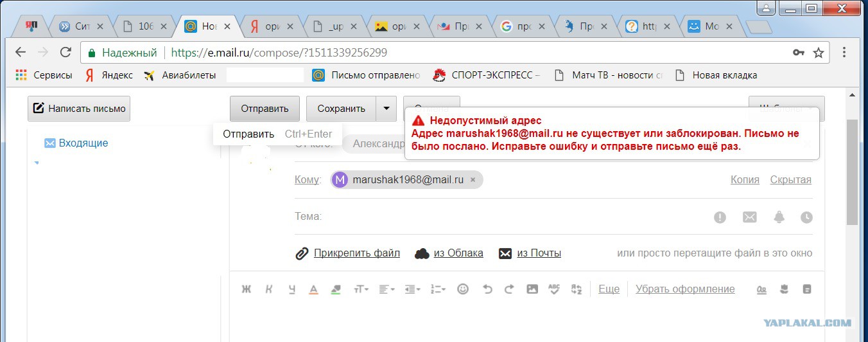Apply underline with the Ч icon
Screen dimensions: 868x342
coord(292,289)
